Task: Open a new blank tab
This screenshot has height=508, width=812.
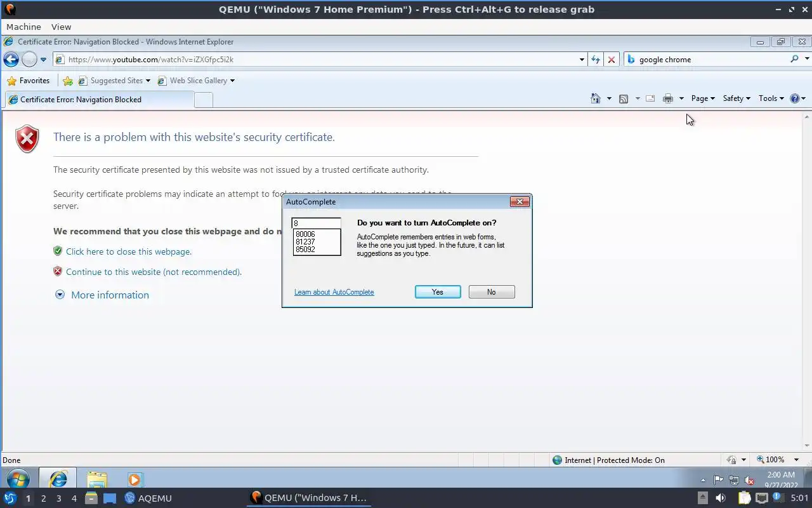Action: [203, 100]
